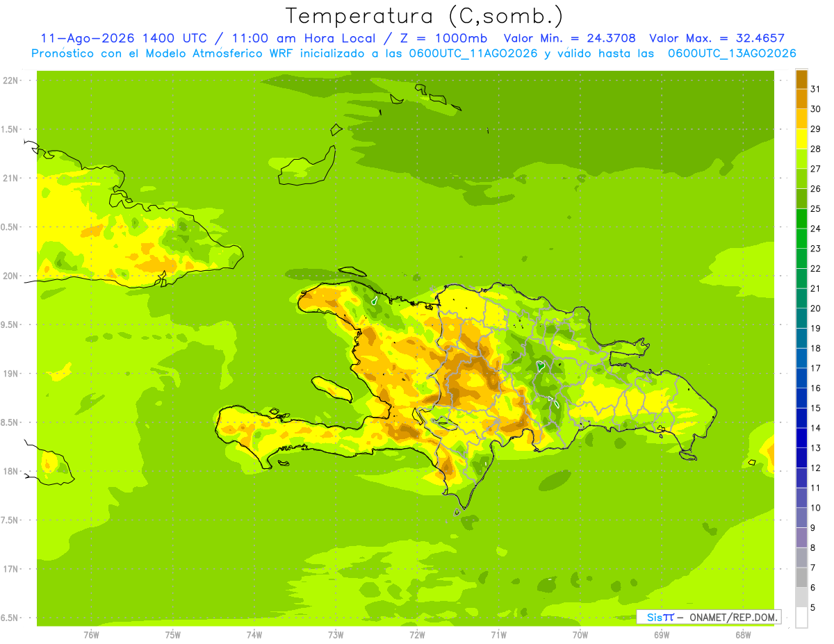
Task: Click the colorbar label "25"
Action: tap(816, 209)
